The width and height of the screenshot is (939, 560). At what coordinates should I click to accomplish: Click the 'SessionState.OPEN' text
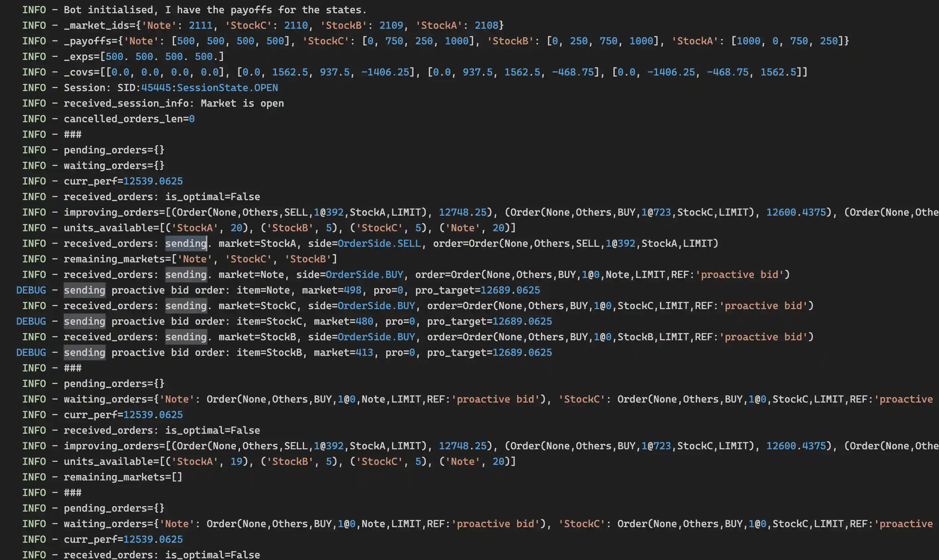(227, 88)
